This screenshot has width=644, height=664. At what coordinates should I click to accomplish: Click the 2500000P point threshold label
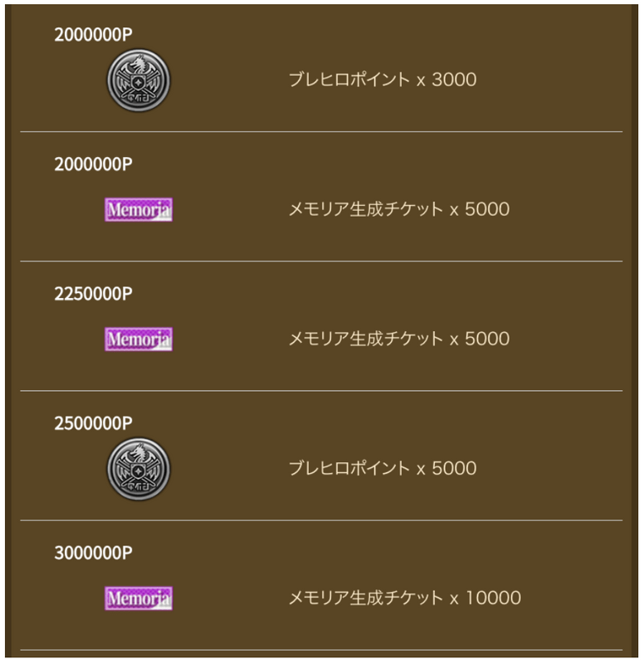93,423
